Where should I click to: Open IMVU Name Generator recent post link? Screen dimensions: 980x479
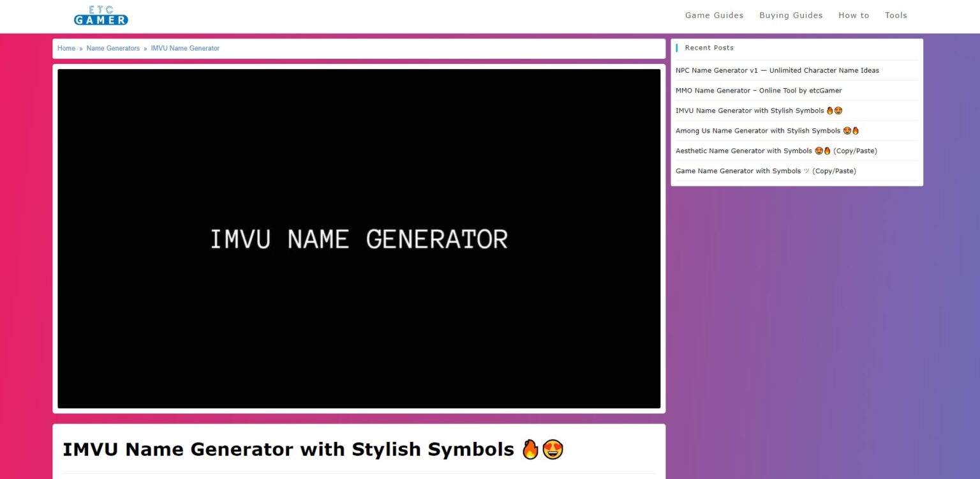click(750, 110)
